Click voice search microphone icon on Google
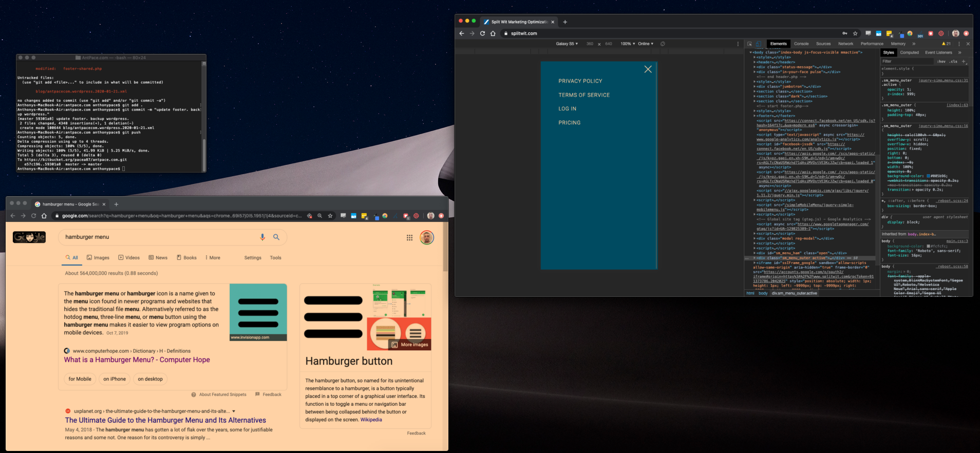This screenshot has height=453, width=980. point(262,237)
